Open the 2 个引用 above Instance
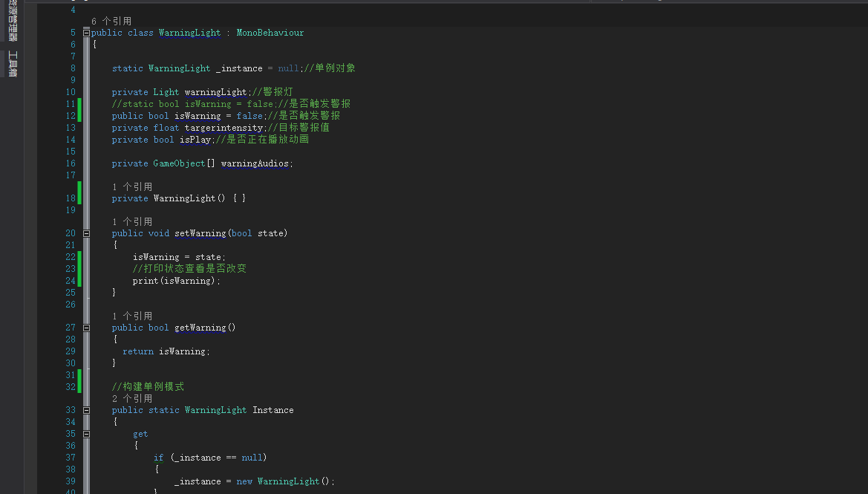Viewport: 868px width, 494px height. pyautogui.click(x=131, y=398)
